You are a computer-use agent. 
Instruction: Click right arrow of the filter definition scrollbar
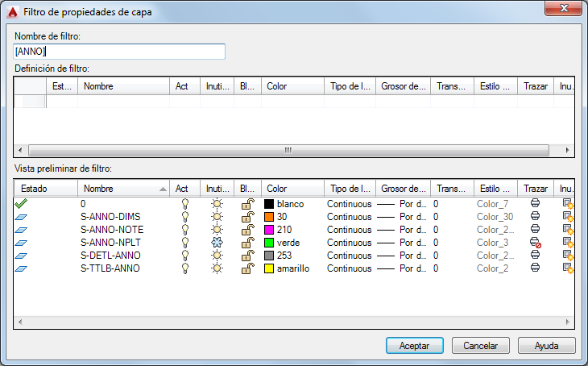click(x=567, y=150)
